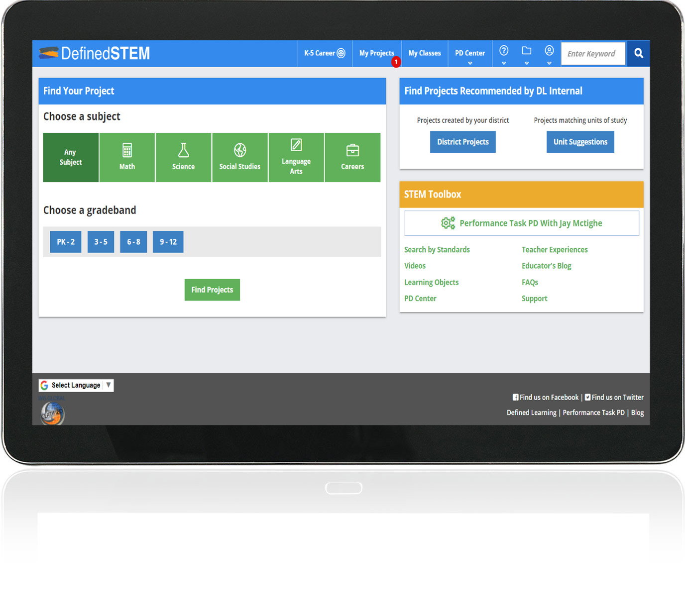Screen dimensions: 685x616
Task: Open the Educator's Blog link
Action: click(547, 266)
